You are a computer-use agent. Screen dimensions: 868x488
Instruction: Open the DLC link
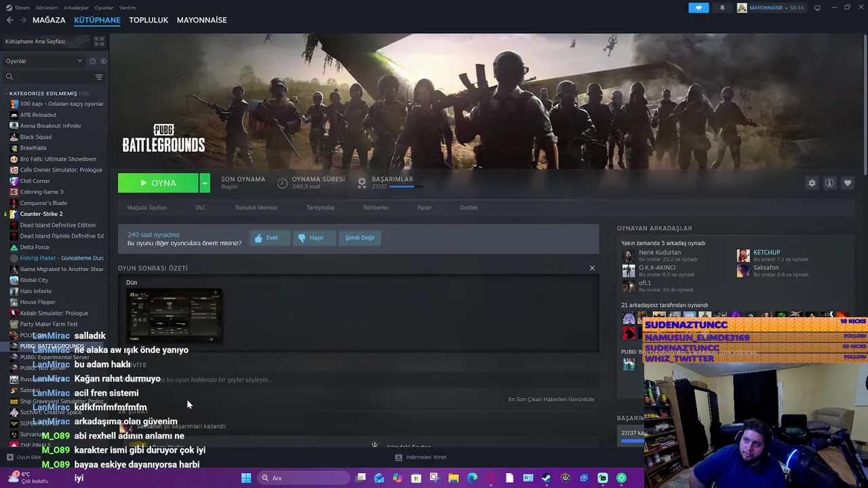tap(201, 207)
